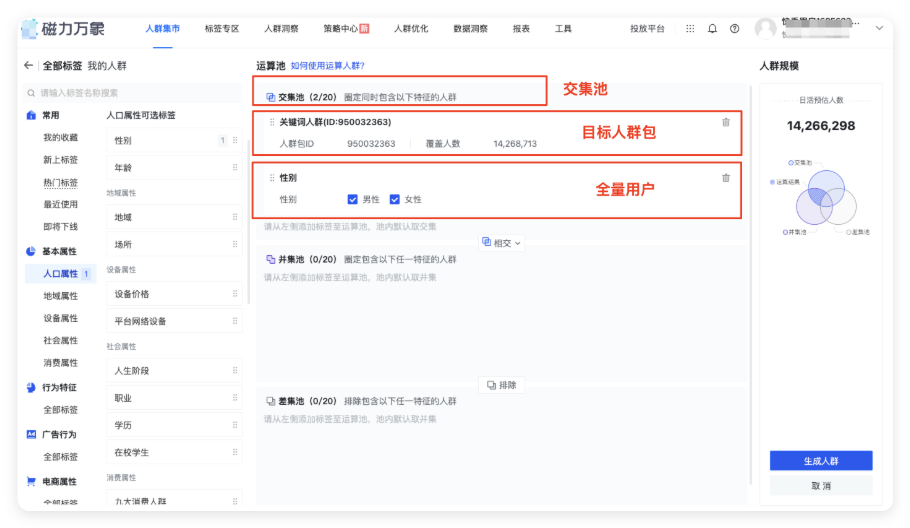Grab the drag handle of 关键词人群 card

272,122
